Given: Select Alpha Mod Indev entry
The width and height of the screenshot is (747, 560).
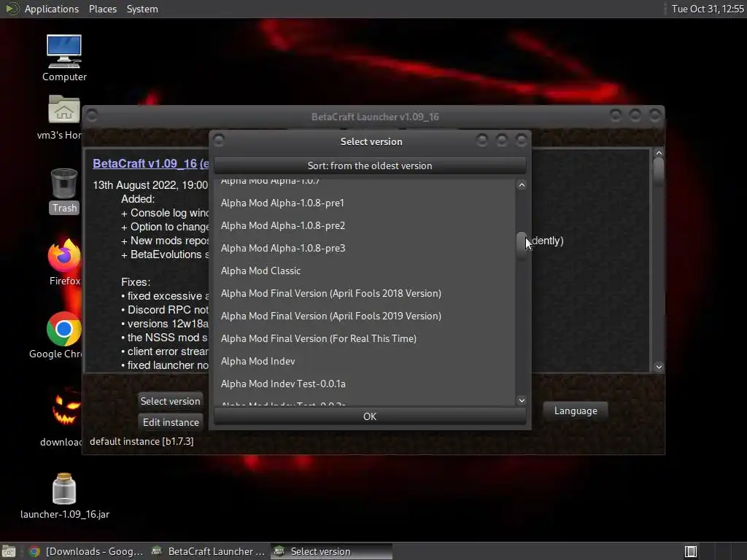Looking at the screenshot, I should [x=365, y=361].
